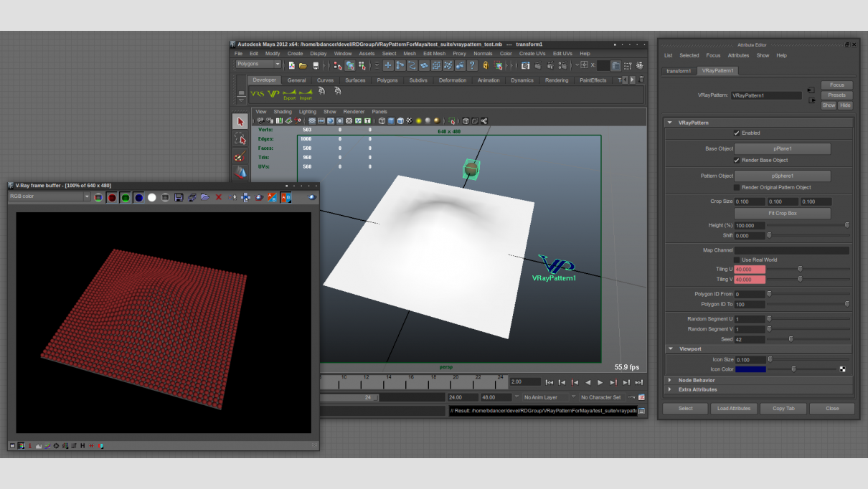Click the Tiling U value field
The height and width of the screenshot is (489, 868).
[750, 270]
